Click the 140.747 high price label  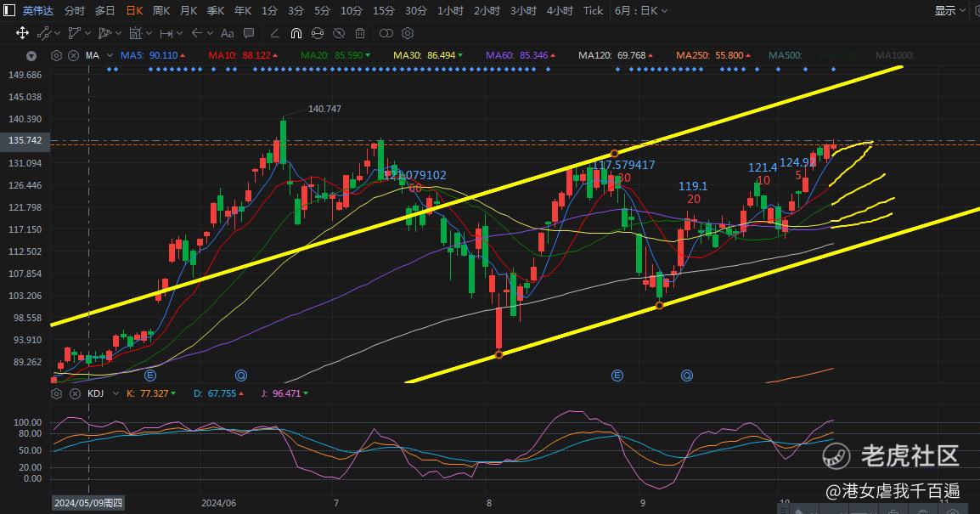[325, 109]
